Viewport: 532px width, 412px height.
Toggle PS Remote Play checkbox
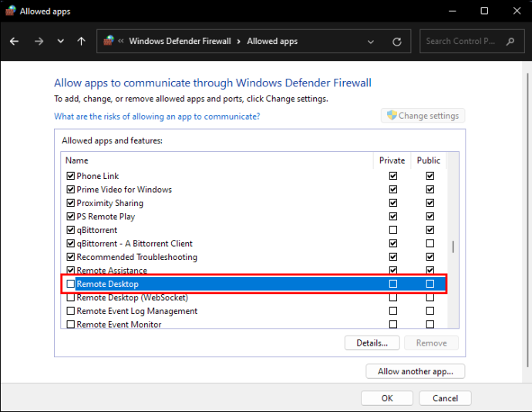coord(71,216)
